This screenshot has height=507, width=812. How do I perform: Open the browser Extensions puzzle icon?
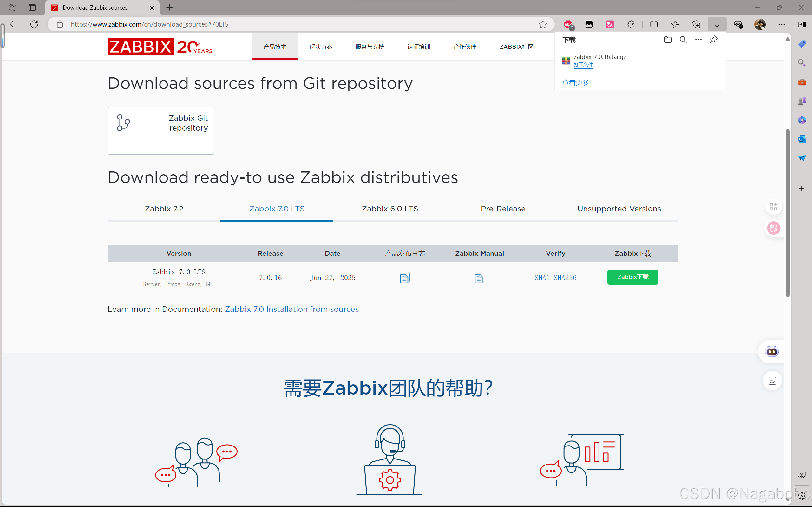pyautogui.click(x=631, y=24)
